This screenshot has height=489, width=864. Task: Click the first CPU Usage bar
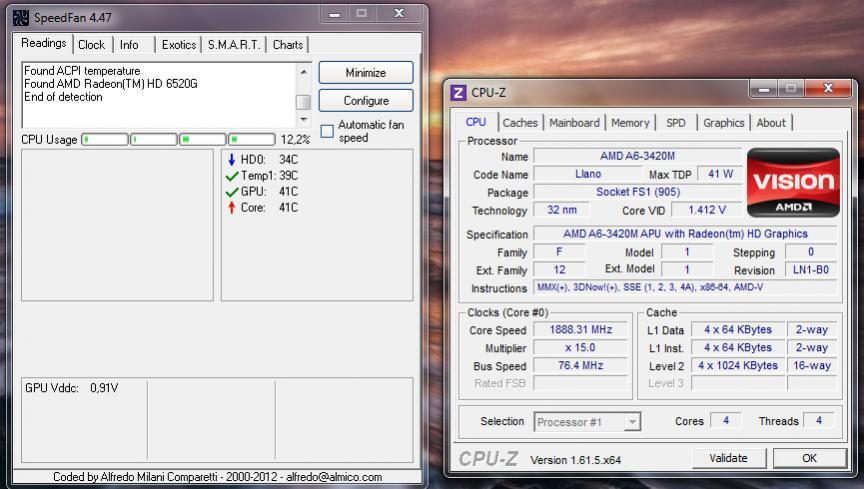105,139
